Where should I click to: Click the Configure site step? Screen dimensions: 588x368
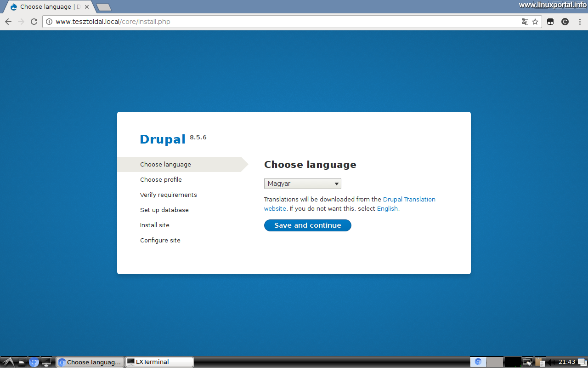[160, 240]
